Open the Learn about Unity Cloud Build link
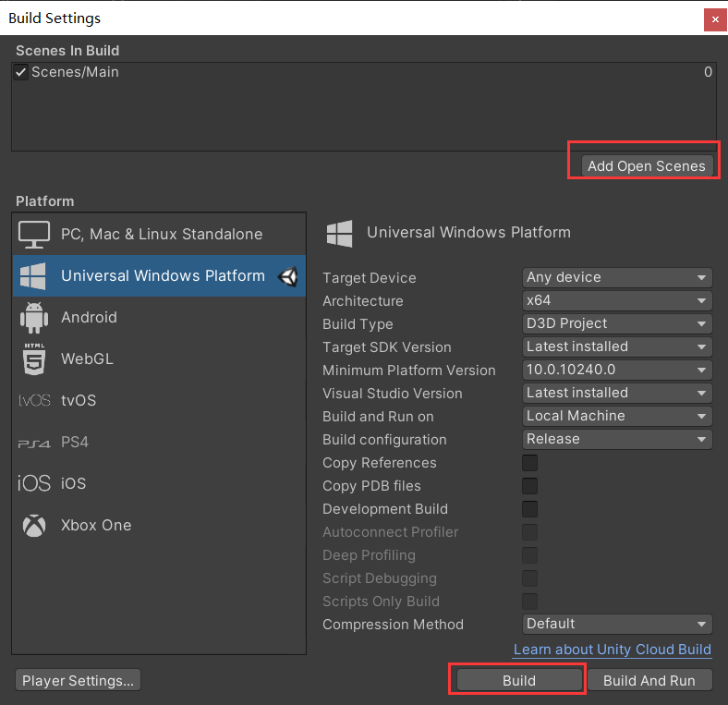728x705 pixels. point(613,650)
